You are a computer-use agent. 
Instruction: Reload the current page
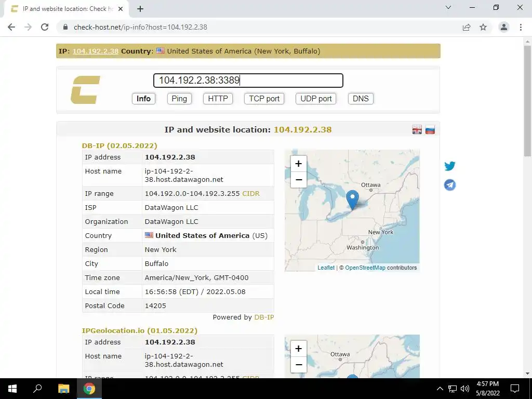coord(45,27)
